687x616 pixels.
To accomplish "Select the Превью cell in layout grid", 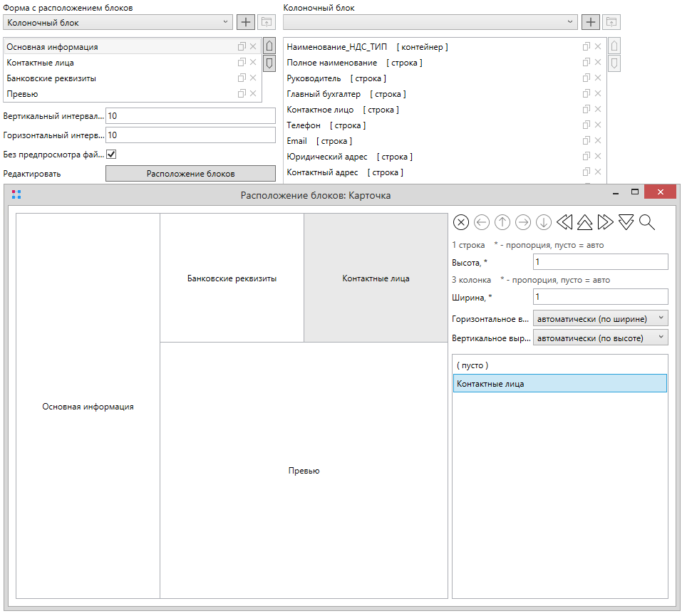I will click(304, 471).
